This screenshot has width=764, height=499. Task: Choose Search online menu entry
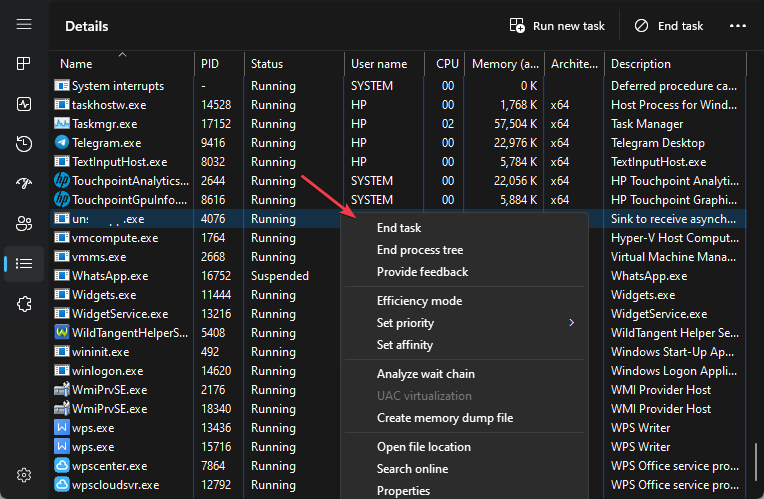click(413, 469)
